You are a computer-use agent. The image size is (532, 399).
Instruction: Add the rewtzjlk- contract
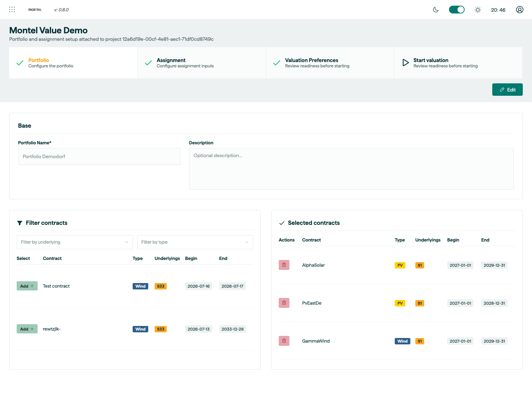point(27,329)
